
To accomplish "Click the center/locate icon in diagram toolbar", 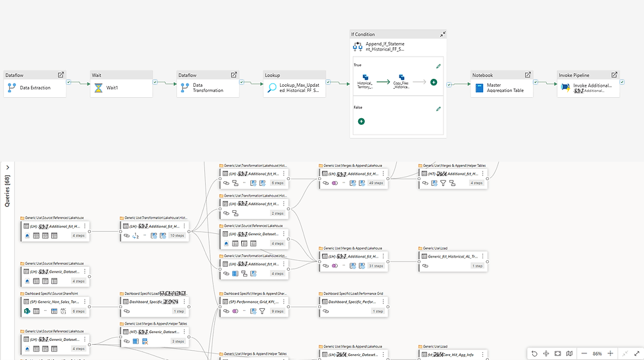I will point(546,353).
